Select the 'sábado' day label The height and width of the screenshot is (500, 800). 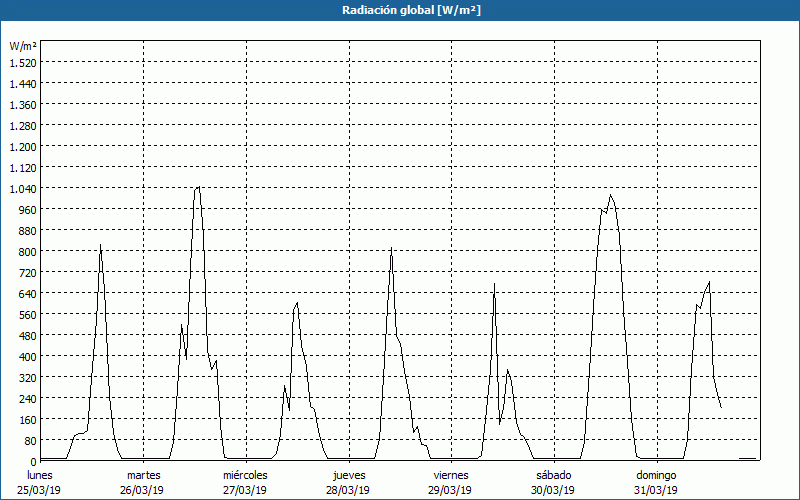[x=554, y=475]
